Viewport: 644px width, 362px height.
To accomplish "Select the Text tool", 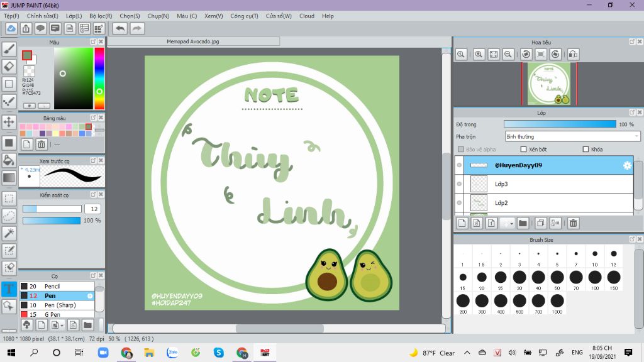I will click(9, 289).
